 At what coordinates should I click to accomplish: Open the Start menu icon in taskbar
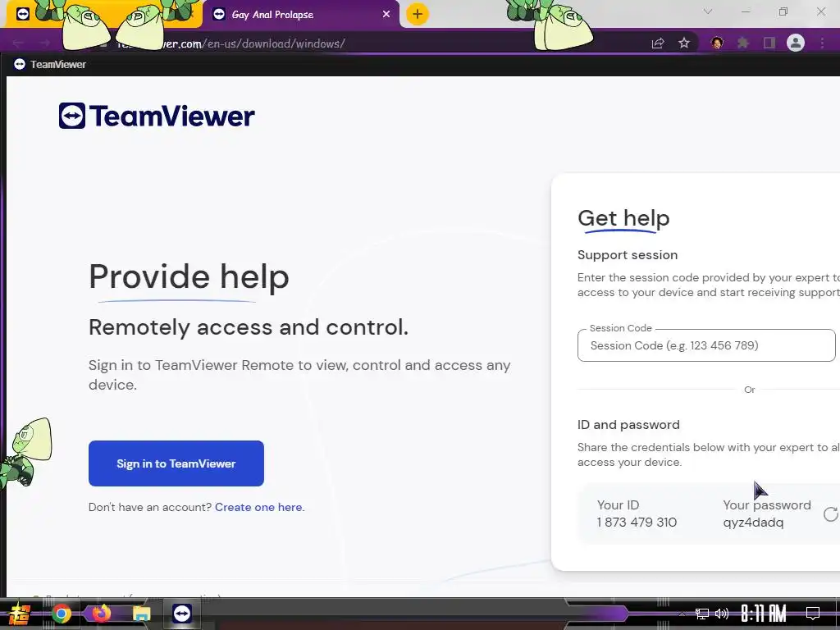(20, 614)
